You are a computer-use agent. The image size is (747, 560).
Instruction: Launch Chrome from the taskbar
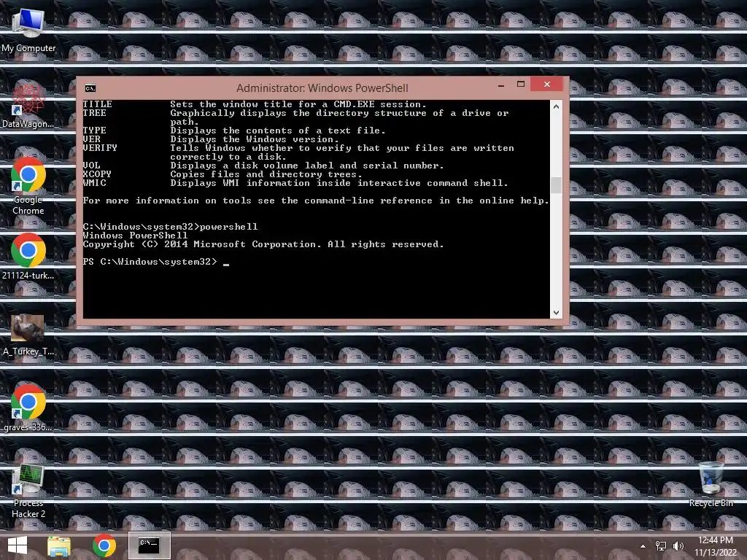104,545
